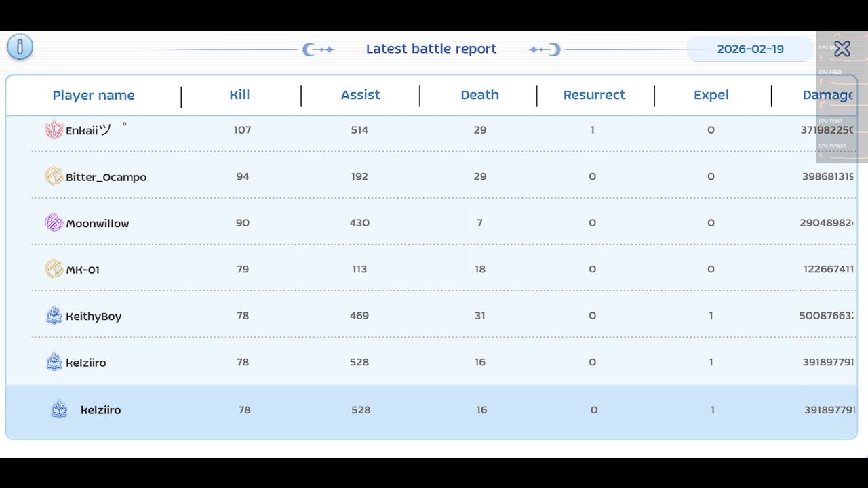
Task: Sort by the Assist column header
Action: point(360,95)
